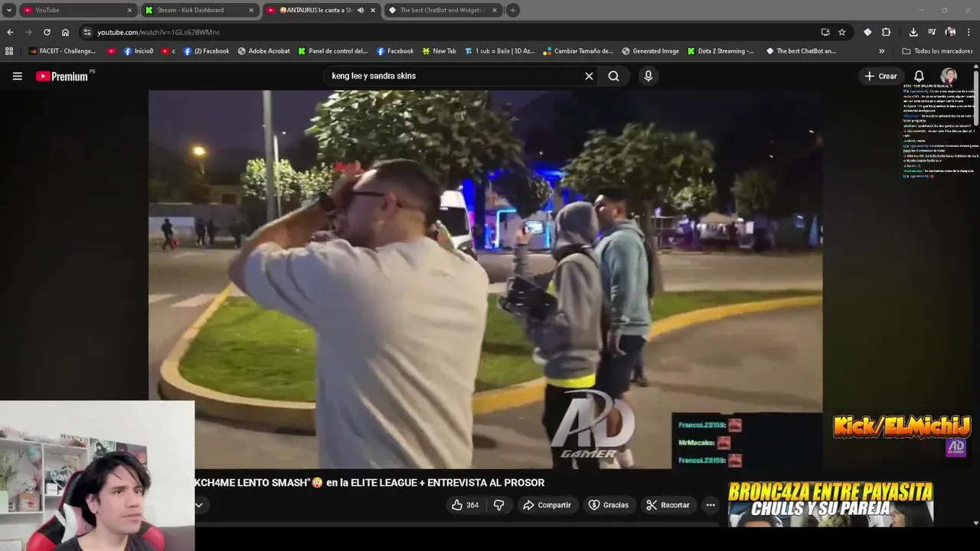This screenshot has height=551, width=980.
Task: Open more actions three-dot menu below video
Action: 710,505
